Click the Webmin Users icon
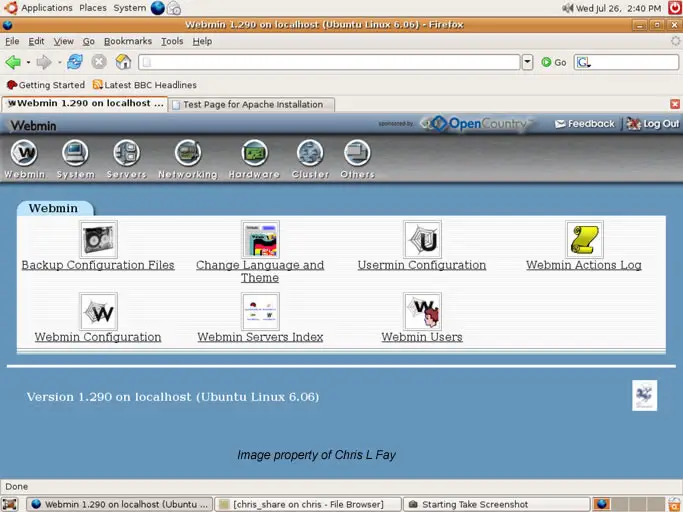Screen dimensions: 683x512 point(423,311)
